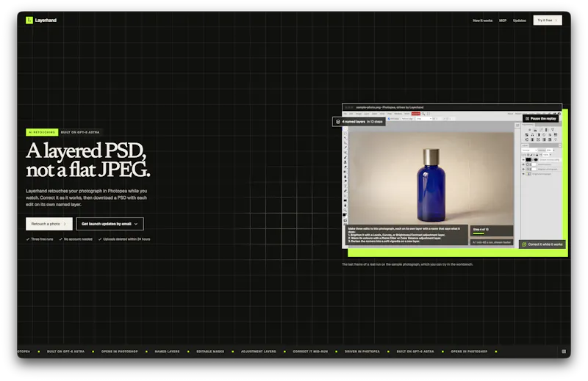
Task: Click the CORRECT IT MID-RUN ticker item
Action: tap(310, 352)
